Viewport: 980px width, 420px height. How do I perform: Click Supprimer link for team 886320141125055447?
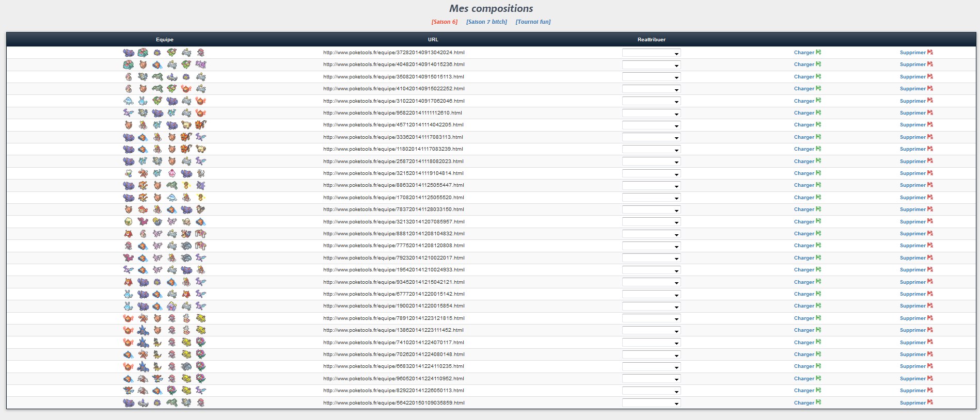click(x=913, y=185)
